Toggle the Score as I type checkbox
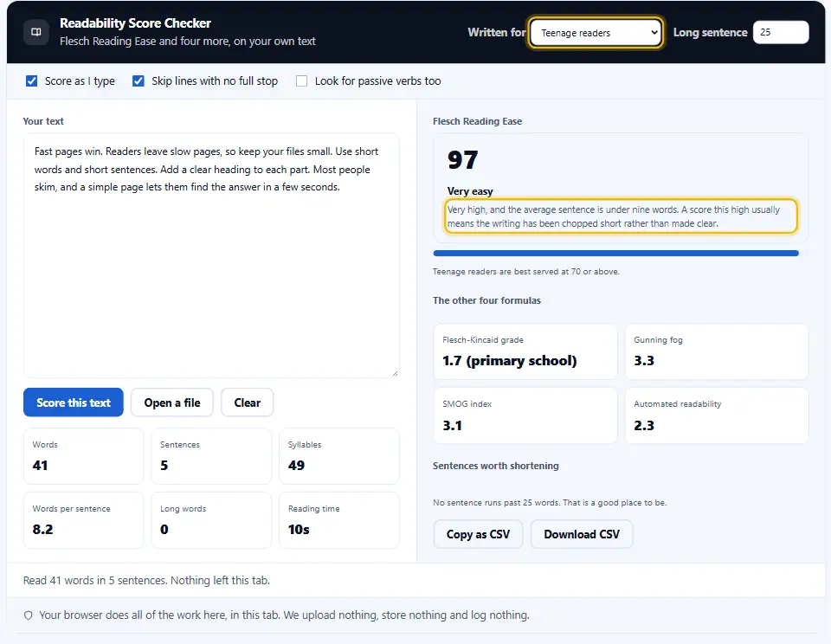831x644 pixels. pos(32,81)
